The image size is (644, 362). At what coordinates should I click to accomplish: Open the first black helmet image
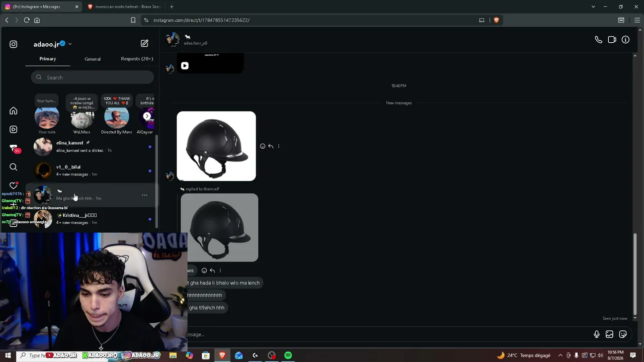click(216, 146)
